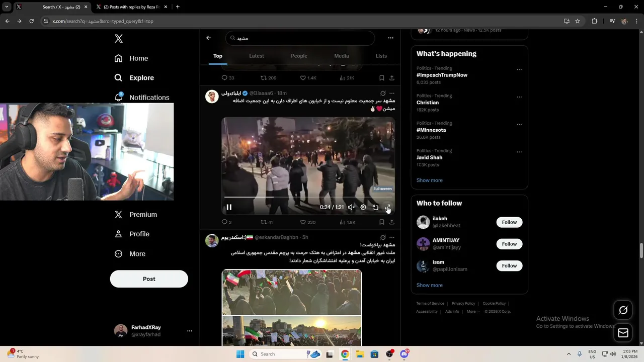
Task: Share the post with 220 likes
Action: coord(392,222)
